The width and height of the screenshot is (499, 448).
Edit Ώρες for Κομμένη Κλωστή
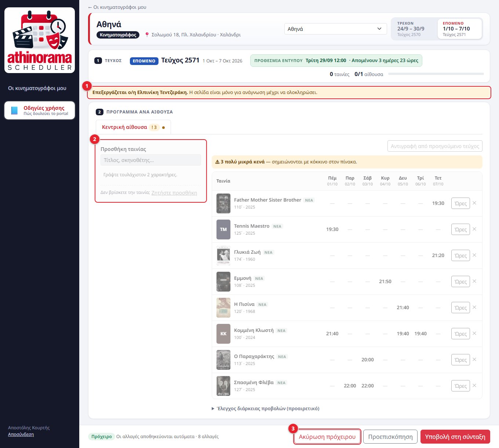pyautogui.click(x=460, y=334)
